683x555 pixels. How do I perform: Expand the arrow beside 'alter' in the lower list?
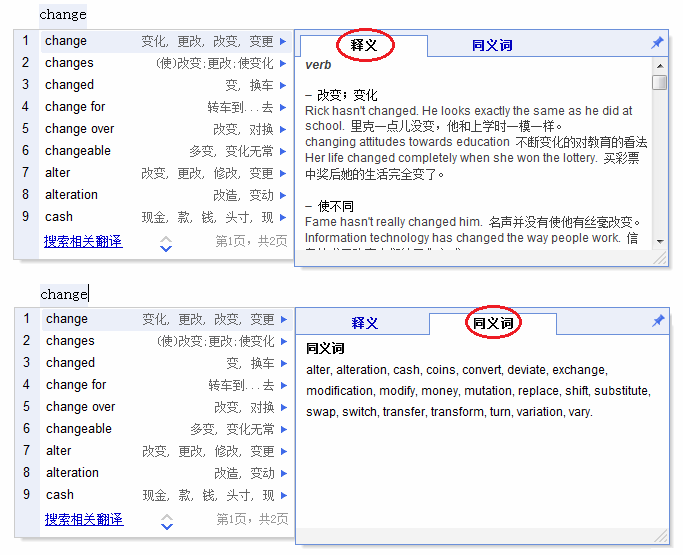(x=284, y=451)
